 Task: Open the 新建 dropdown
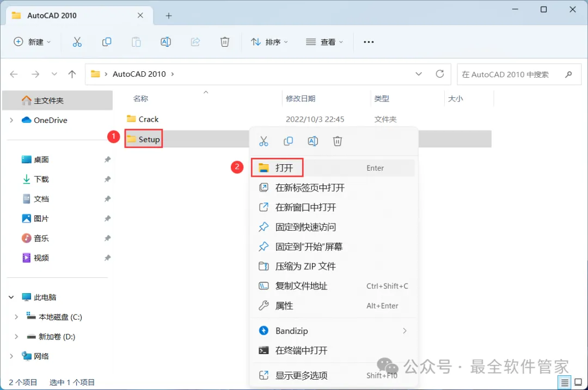32,42
